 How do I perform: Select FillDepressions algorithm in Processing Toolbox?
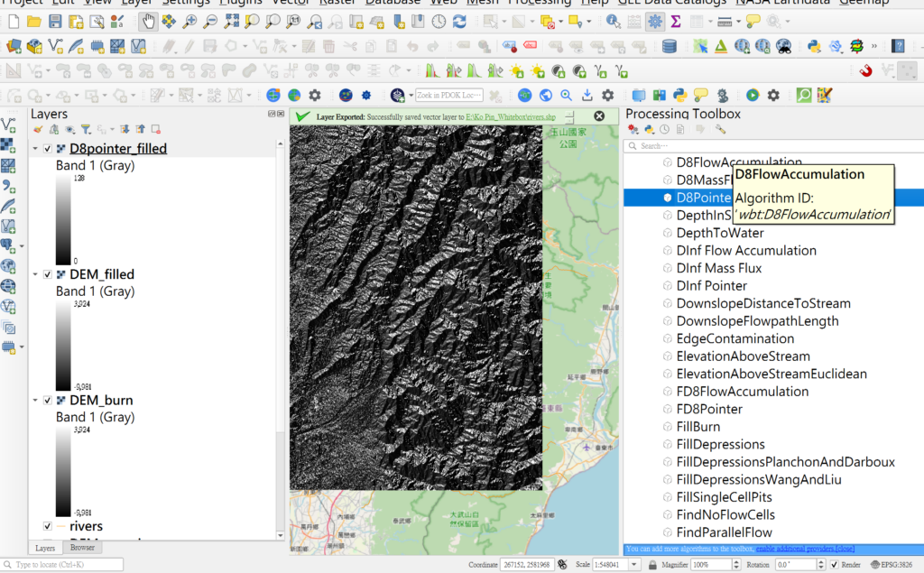720,444
